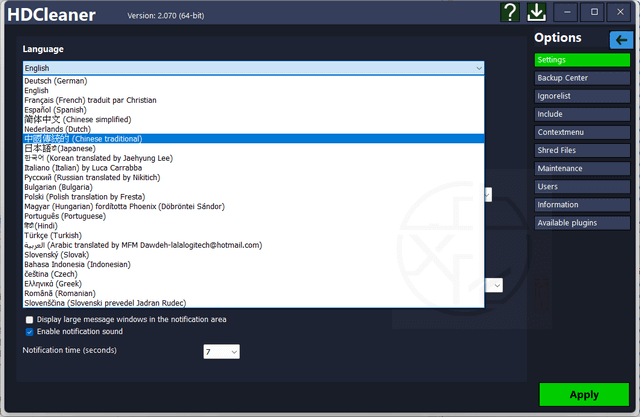Select čeština (Czech) language

pyautogui.click(x=253, y=274)
